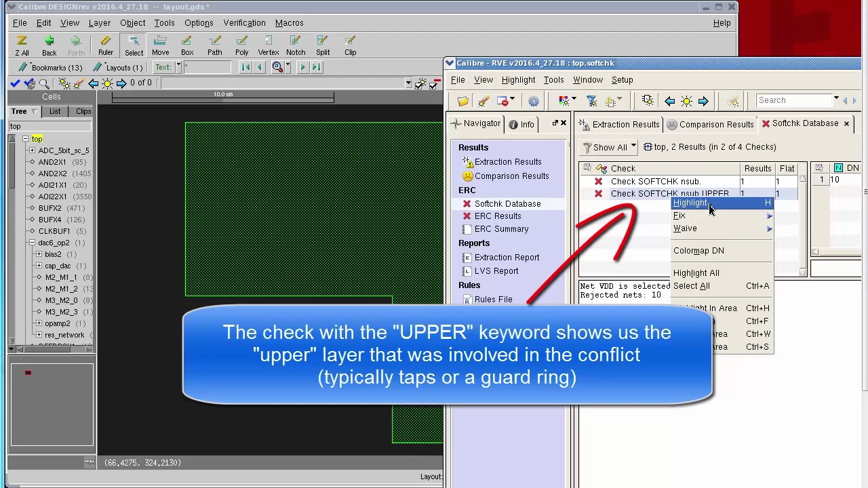Switch to the Extraction Results tab

click(x=618, y=125)
